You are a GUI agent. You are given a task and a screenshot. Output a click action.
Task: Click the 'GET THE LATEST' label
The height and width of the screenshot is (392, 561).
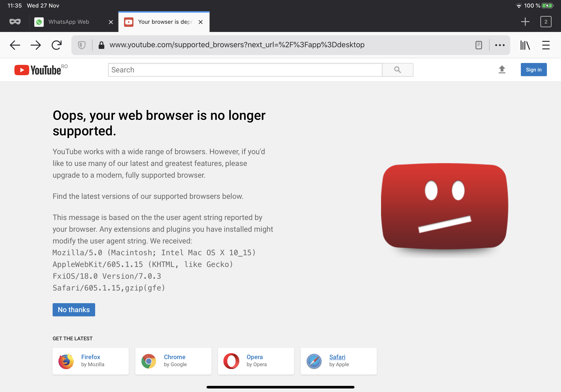tap(73, 338)
